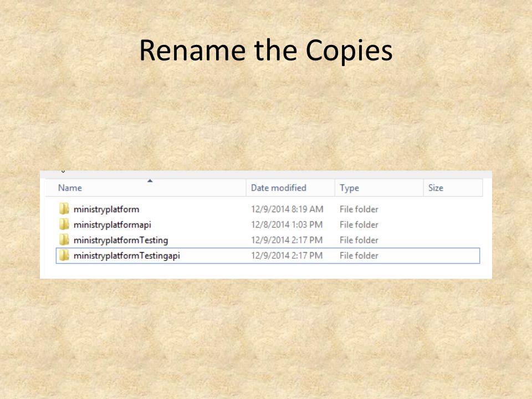
Task: Select the ministryplatformTesting folder name
Action: (121, 240)
